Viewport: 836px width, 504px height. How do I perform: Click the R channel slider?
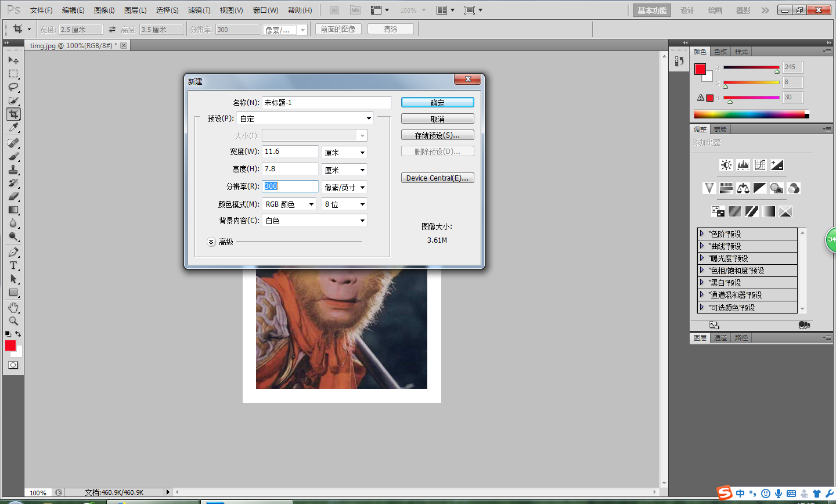pyautogui.click(x=751, y=67)
